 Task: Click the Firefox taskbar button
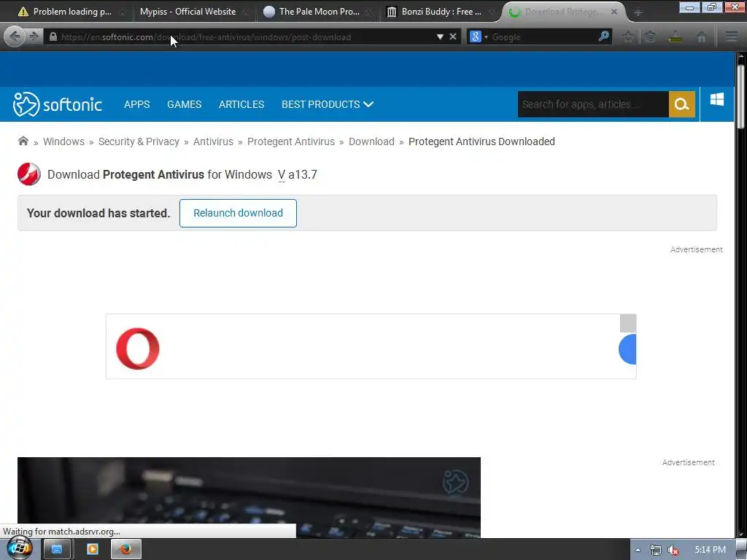125,550
